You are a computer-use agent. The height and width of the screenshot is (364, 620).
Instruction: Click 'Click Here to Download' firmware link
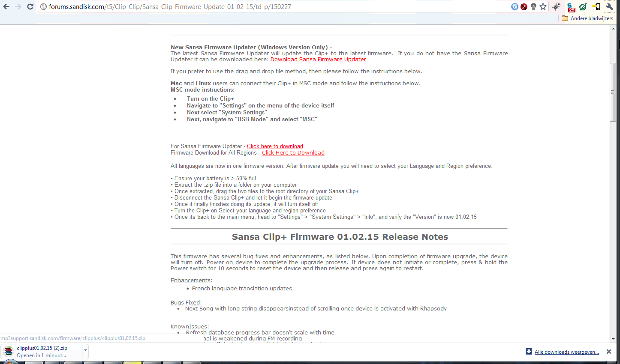[x=293, y=153]
